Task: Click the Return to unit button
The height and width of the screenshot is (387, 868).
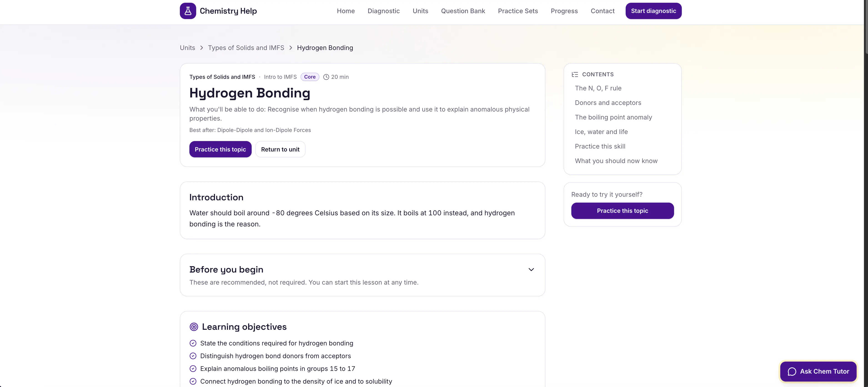Action: (x=280, y=149)
